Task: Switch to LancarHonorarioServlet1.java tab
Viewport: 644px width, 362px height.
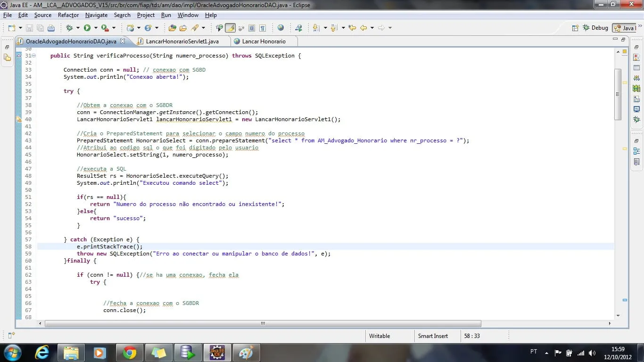Action: (x=182, y=41)
